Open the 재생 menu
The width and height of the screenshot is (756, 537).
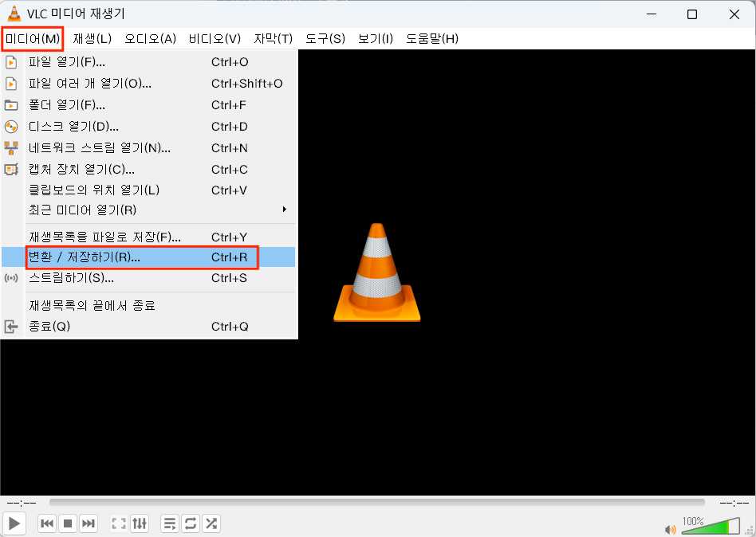(92, 37)
